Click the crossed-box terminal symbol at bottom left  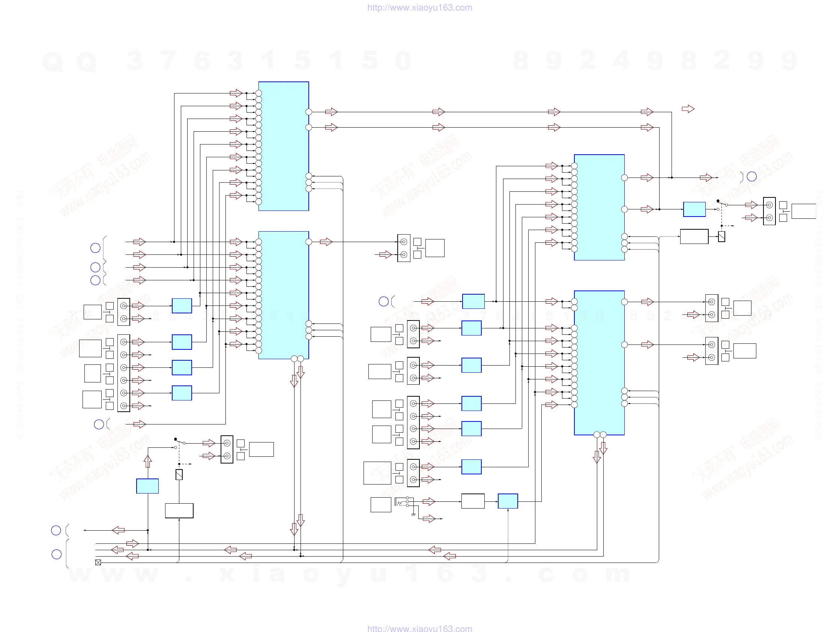tap(98, 562)
